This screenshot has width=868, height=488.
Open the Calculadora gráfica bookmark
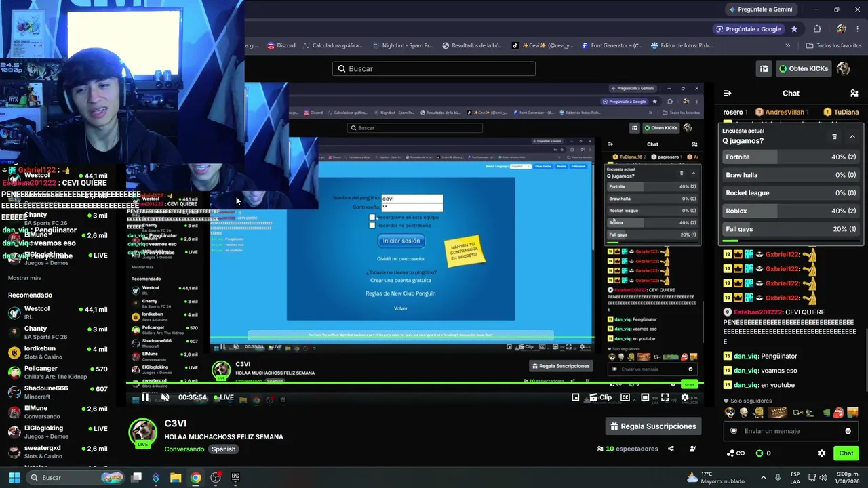[x=332, y=45]
